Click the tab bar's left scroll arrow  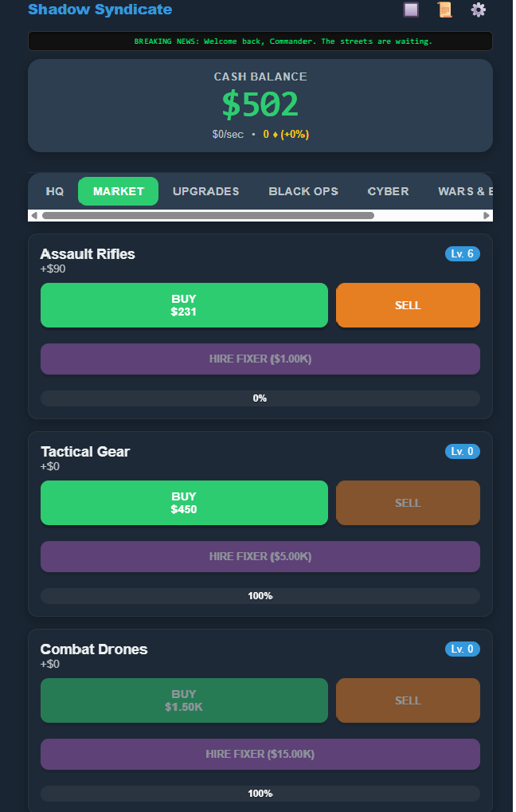pyautogui.click(x=34, y=215)
